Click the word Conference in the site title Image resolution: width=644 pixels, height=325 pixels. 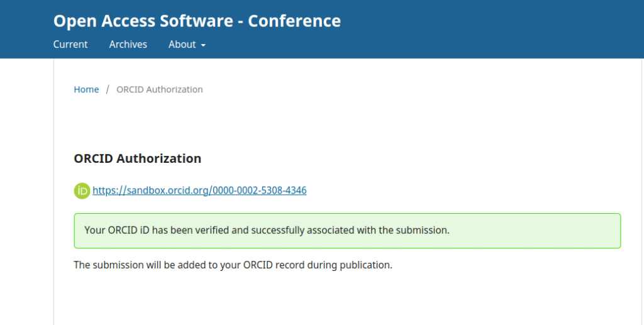click(294, 21)
